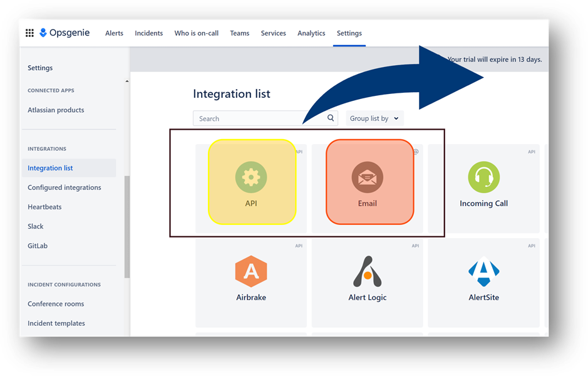Click the Email card label text

(367, 204)
